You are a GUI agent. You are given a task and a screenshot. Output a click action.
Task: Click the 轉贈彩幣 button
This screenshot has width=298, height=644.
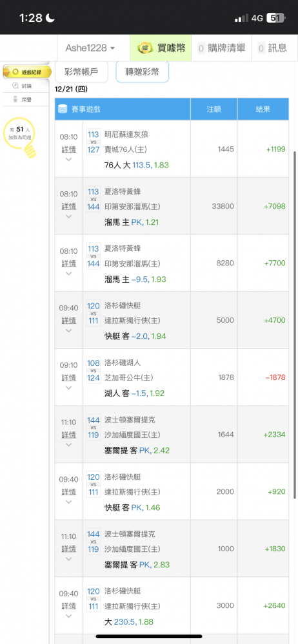pyautogui.click(x=143, y=72)
